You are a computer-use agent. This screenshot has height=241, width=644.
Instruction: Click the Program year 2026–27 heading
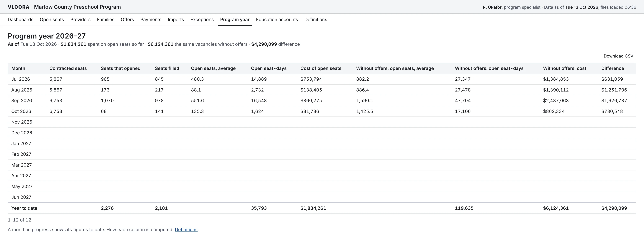point(47,36)
